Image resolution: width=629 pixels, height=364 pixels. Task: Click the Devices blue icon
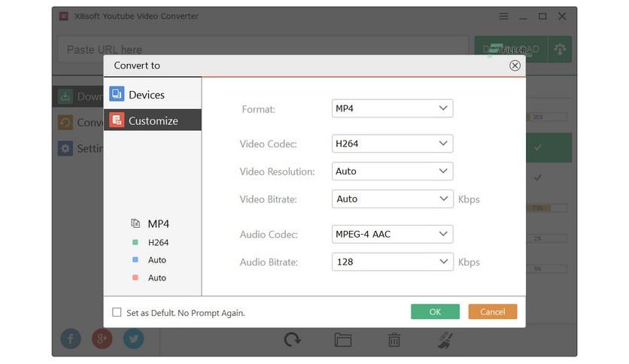coord(117,94)
